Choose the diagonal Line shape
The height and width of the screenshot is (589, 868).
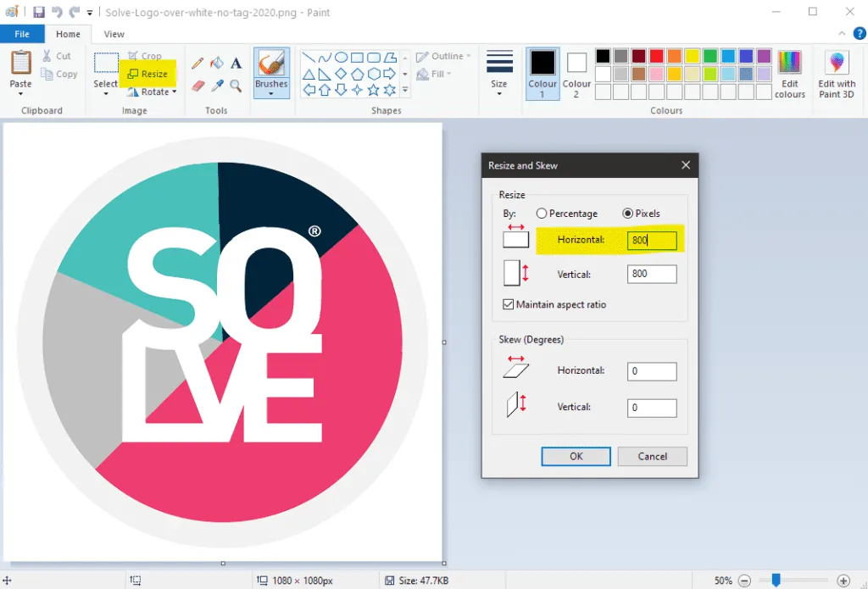coord(309,57)
